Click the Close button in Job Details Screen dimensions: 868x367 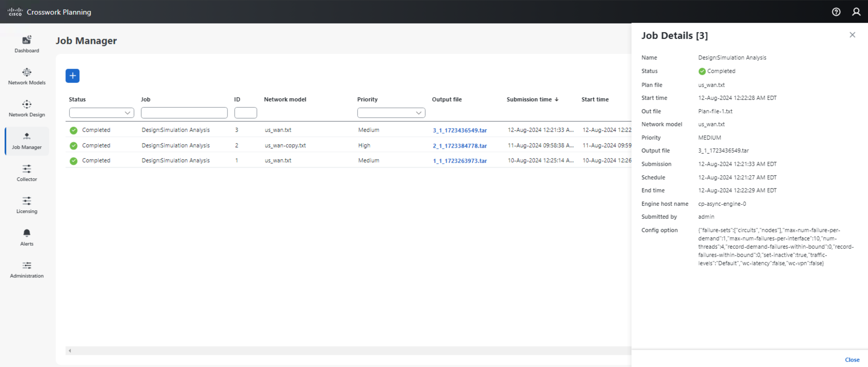(x=852, y=360)
